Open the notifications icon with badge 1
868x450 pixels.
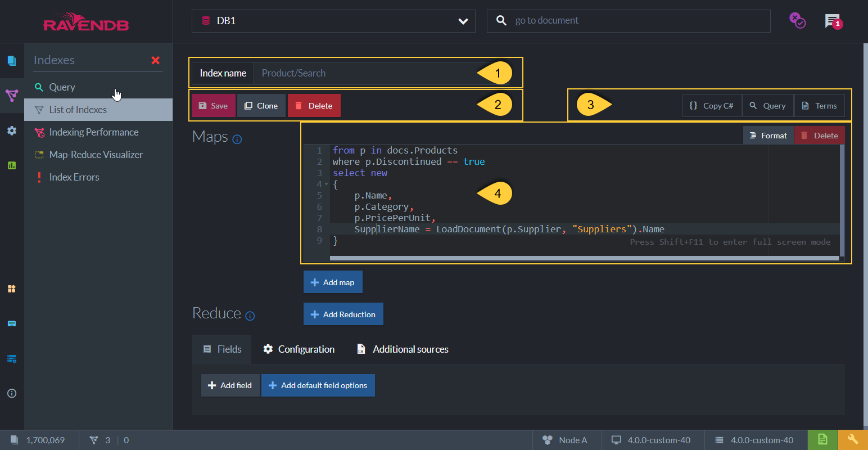coord(833,21)
